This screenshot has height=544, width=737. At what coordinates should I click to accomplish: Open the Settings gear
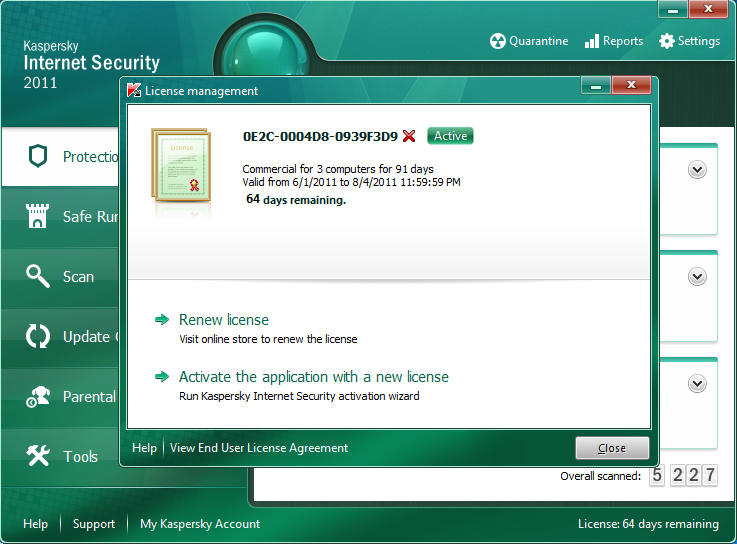(x=689, y=41)
